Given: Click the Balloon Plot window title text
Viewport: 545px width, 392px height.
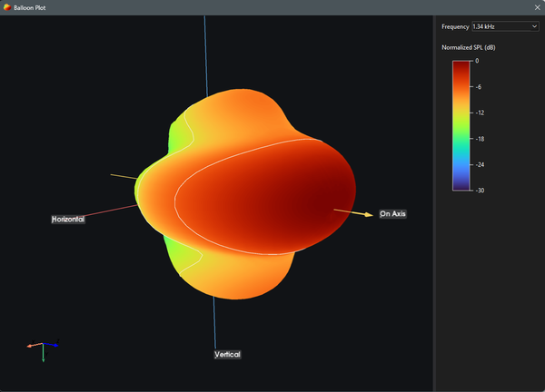Looking at the screenshot, I should coord(30,7).
